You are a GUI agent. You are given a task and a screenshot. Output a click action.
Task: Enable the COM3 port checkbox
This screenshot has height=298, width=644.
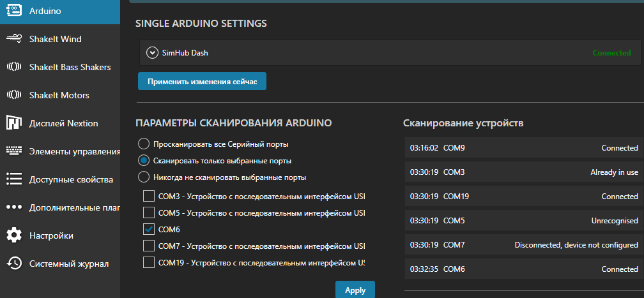coord(148,195)
